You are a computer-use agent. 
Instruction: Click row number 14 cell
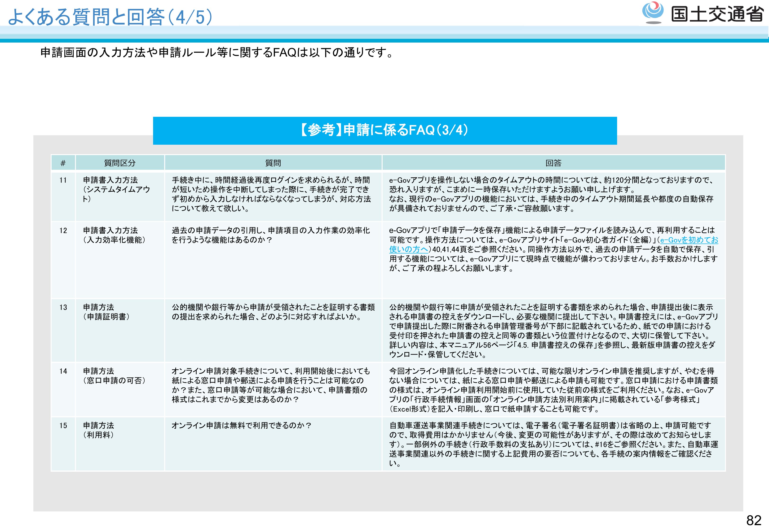coord(63,371)
